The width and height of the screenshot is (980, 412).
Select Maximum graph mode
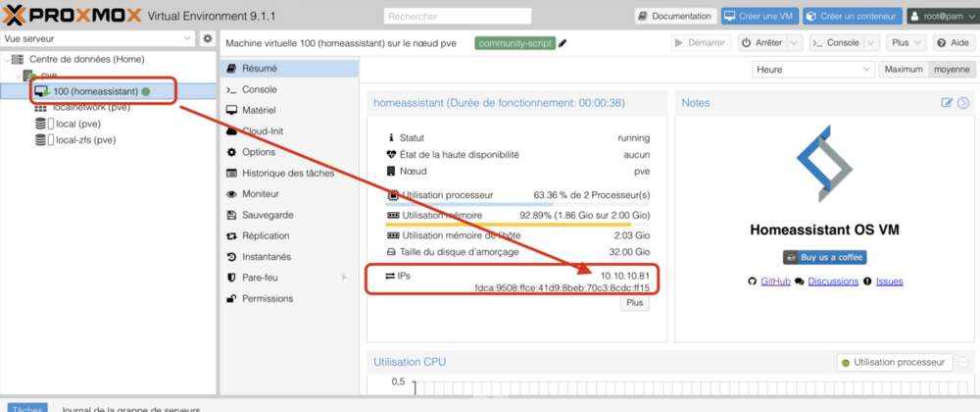904,70
